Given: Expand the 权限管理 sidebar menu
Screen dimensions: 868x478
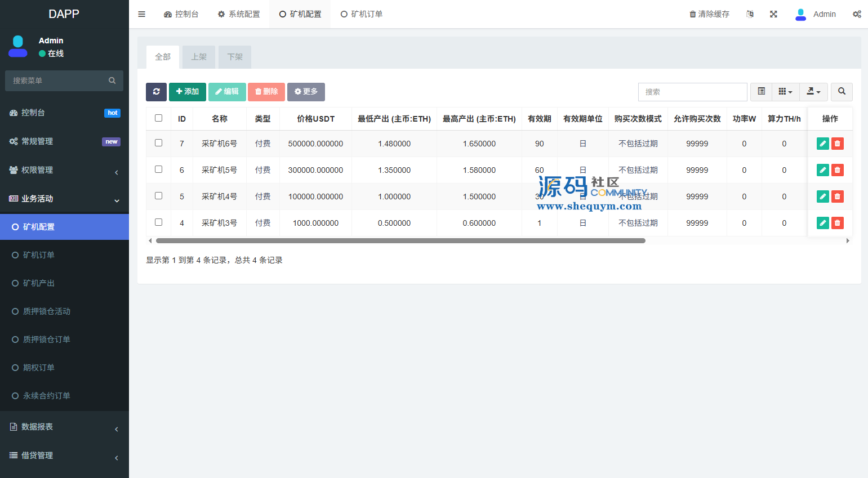Looking at the screenshot, I should [x=64, y=170].
